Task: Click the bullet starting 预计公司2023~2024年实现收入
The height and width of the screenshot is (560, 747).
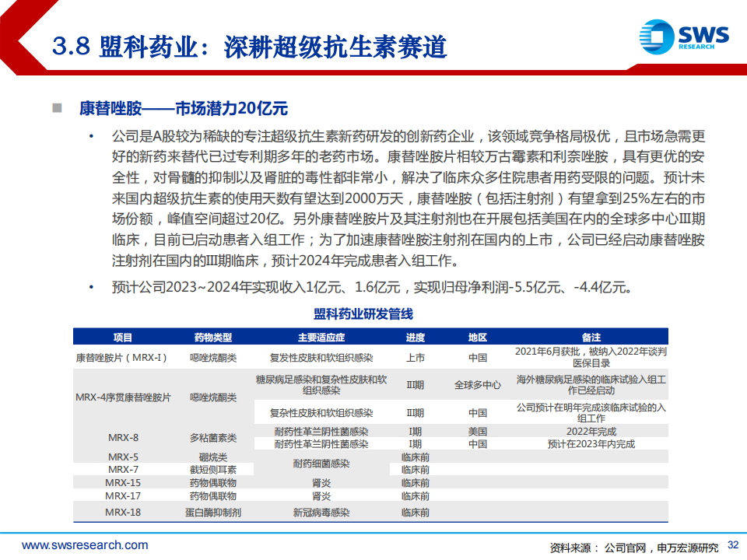Action: 372,287
